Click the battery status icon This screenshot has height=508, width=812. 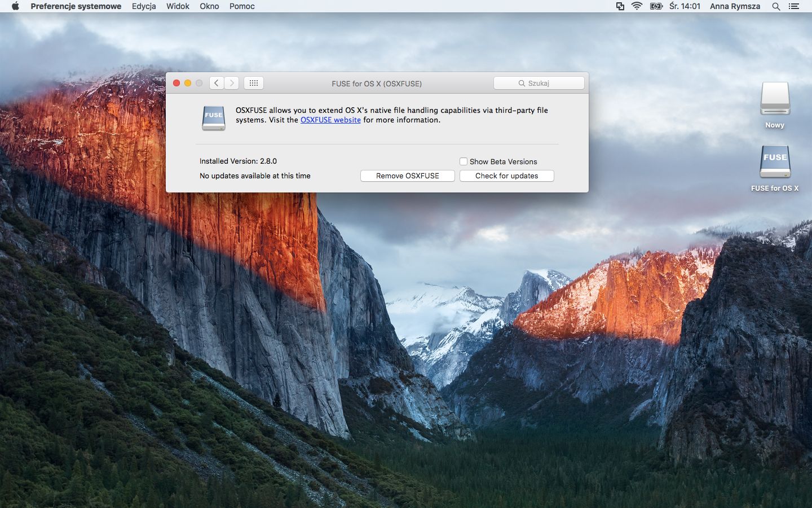pos(656,6)
